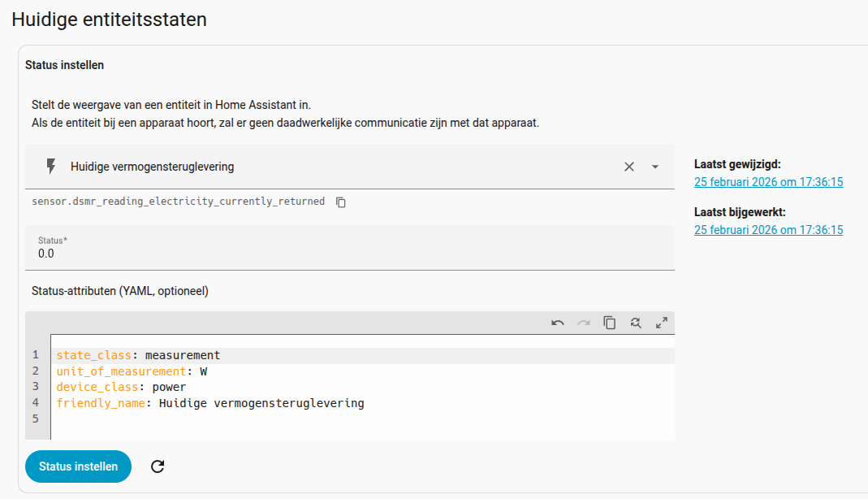The width and height of the screenshot is (868, 499).
Task: Open the Laatst bijgewerkt timestamp link
Action: 768,230
